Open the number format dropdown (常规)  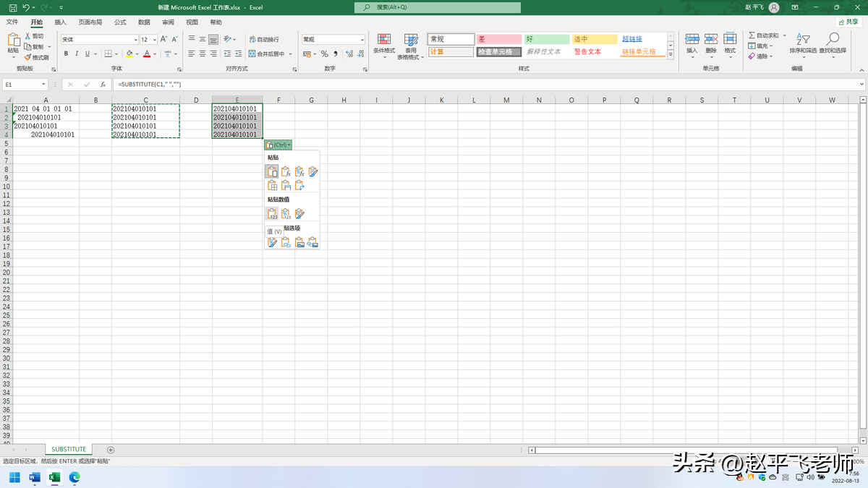click(362, 40)
